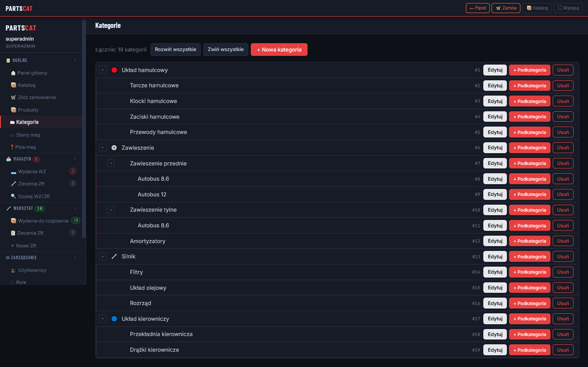Click the house icon for Panel główny
This screenshot has width=588, height=367.
(x=13, y=73)
